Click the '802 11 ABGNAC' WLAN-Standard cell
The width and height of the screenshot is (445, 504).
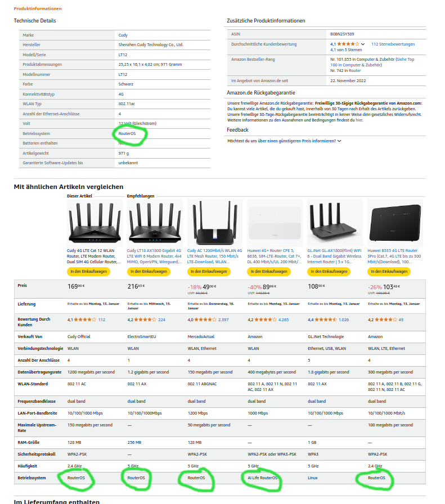202,384
